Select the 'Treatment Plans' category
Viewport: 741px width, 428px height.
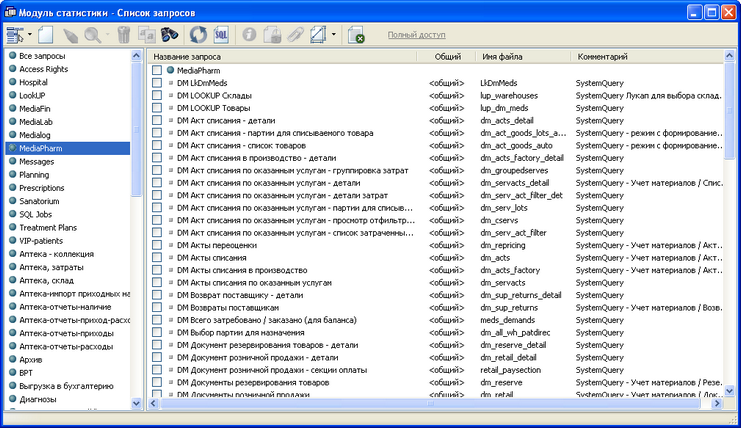(x=48, y=228)
